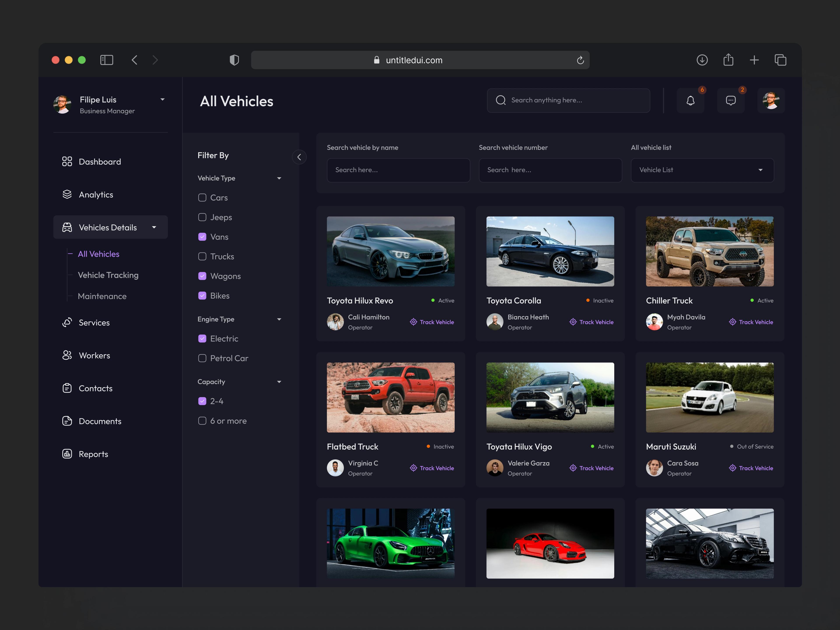Track Vehicle for Toyota Hilux Revo
The image size is (840, 630).
click(x=432, y=322)
